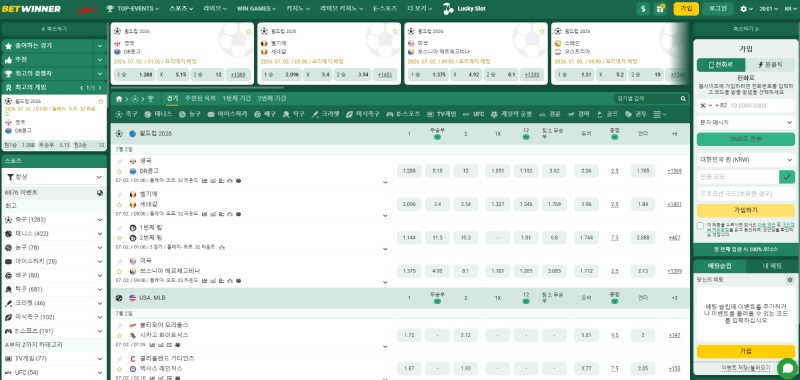Open the WIN GAMES menu
Viewport: 800px width, 380px height.
(x=257, y=9)
